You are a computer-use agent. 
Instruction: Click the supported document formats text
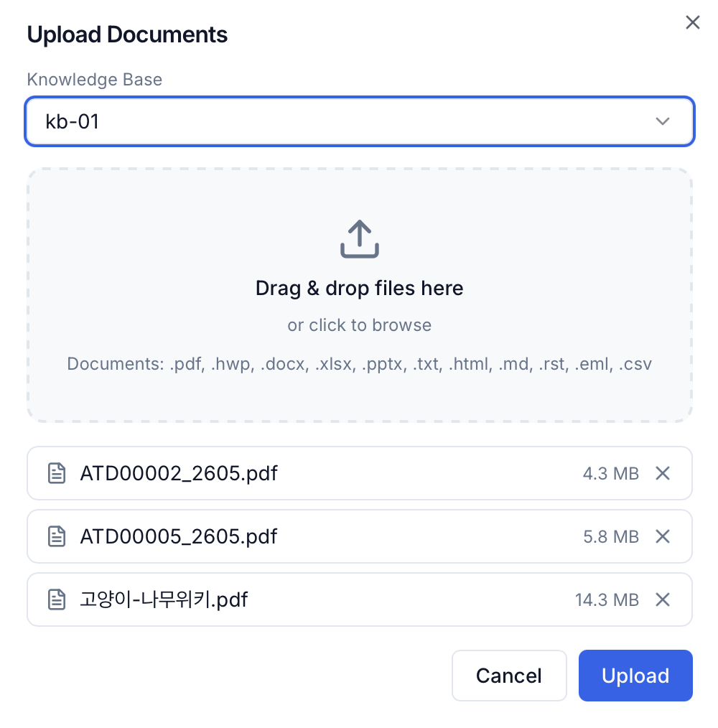360,364
